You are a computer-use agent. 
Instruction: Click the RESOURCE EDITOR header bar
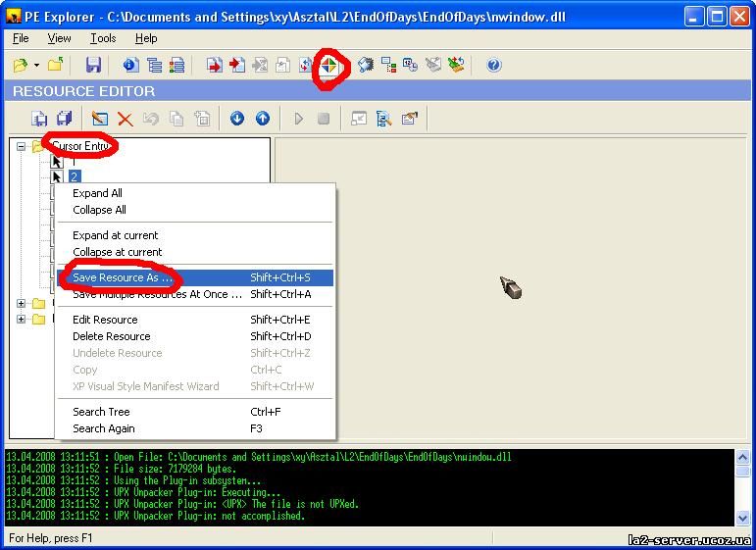coord(378,91)
